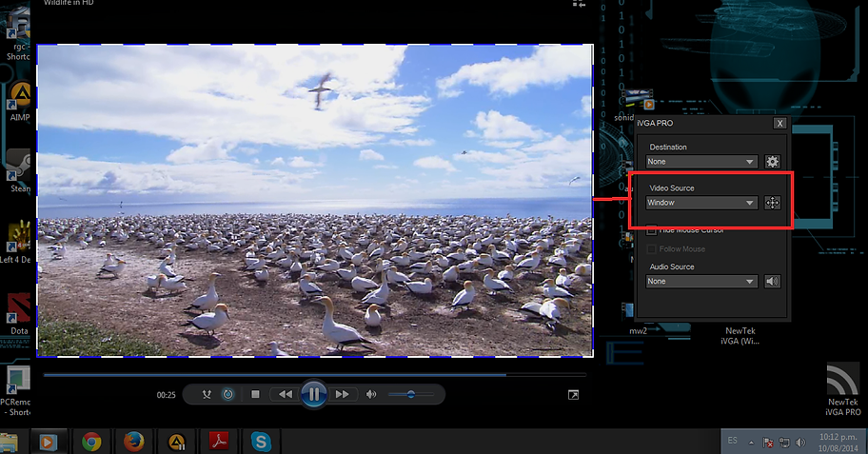The height and width of the screenshot is (454, 868).
Task: Click the taskbar clock showing 10:12 p.m.
Action: [x=838, y=442]
